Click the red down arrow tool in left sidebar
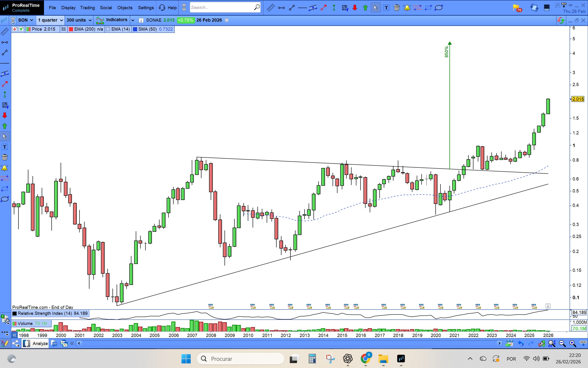Image resolution: width=588 pixels, height=368 pixels. pyautogui.click(x=5, y=115)
